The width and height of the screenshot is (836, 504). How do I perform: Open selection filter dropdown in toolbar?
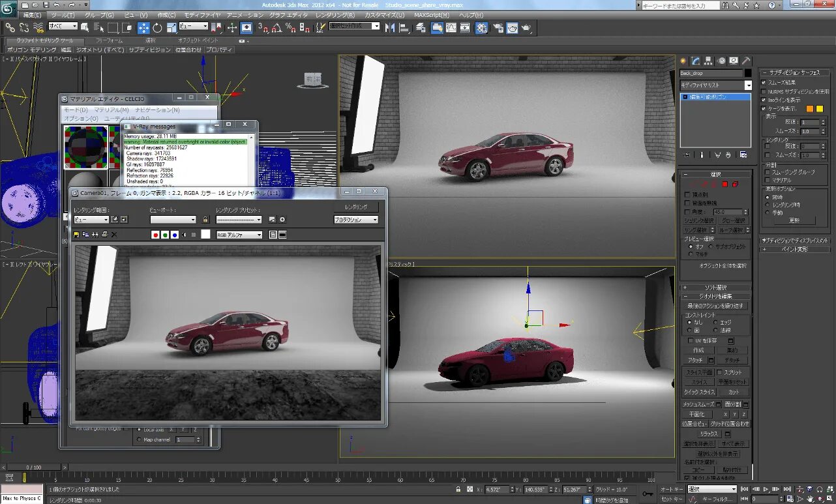click(x=63, y=26)
